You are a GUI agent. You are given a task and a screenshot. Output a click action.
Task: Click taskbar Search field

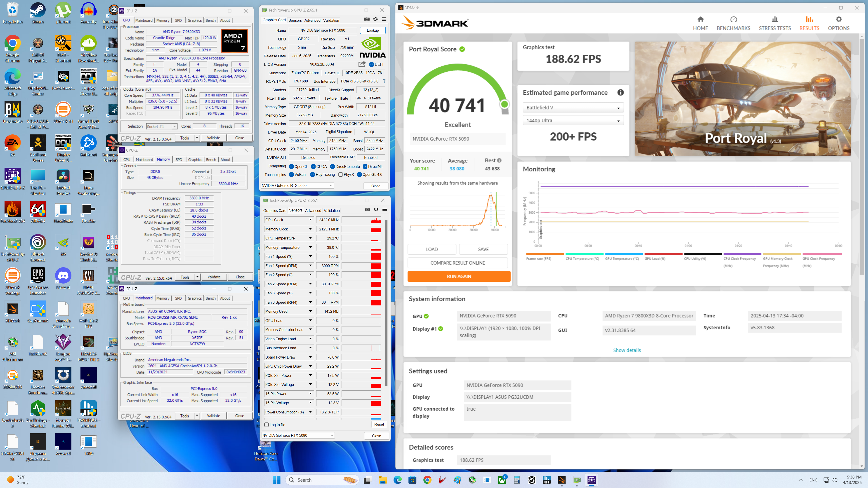(322, 480)
